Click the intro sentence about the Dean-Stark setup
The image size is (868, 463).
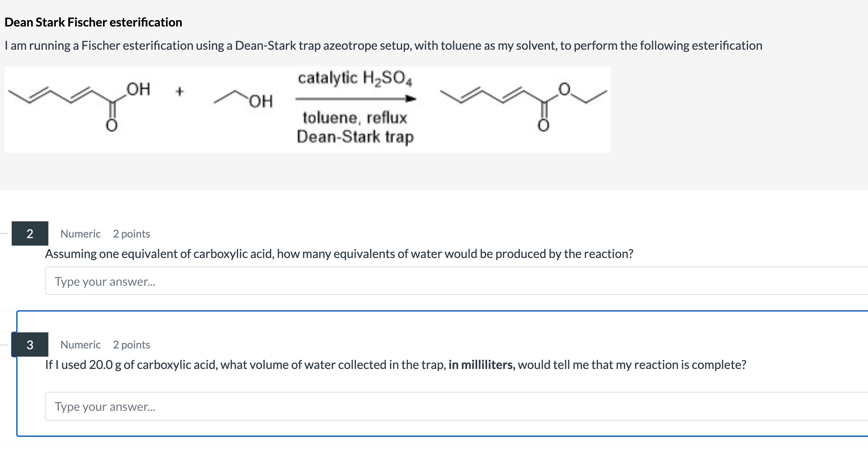click(x=383, y=46)
